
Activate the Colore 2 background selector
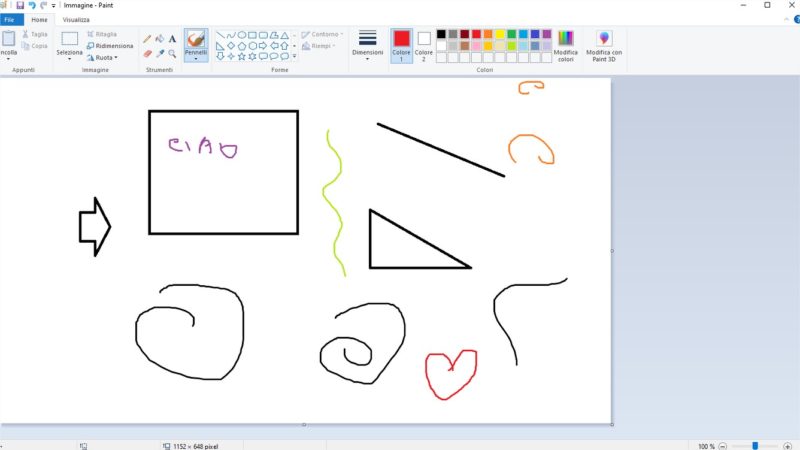[x=423, y=45]
